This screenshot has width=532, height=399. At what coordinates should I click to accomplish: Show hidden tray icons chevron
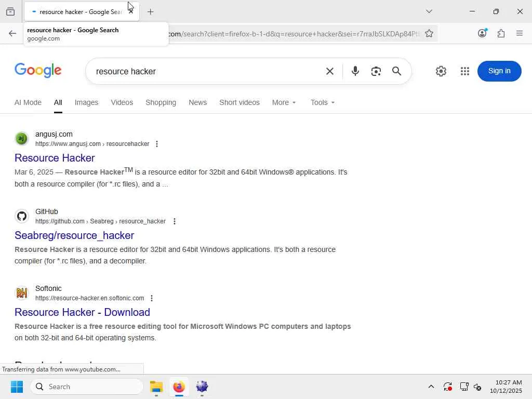pyautogui.click(x=431, y=387)
